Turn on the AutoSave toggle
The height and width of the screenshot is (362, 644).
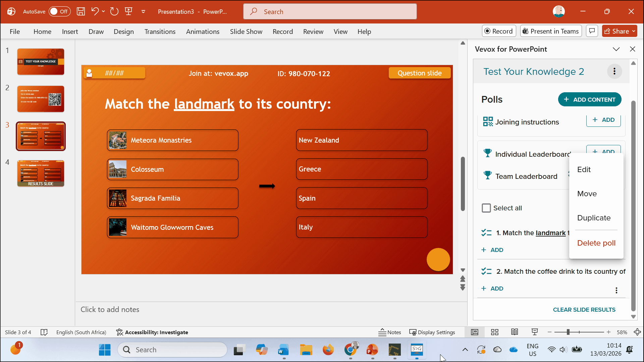point(59,11)
